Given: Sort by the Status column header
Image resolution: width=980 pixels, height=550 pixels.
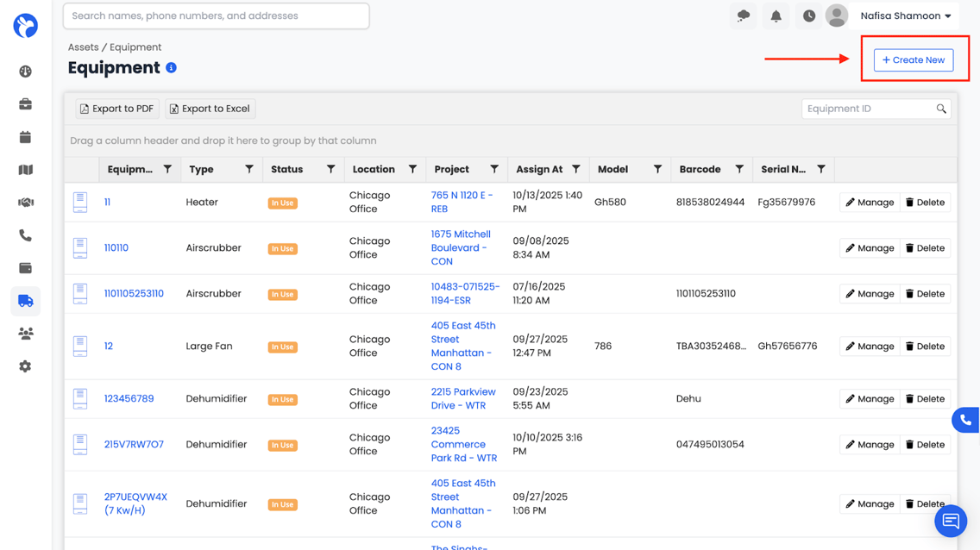Looking at the screenshot, I should pos(287,169).
